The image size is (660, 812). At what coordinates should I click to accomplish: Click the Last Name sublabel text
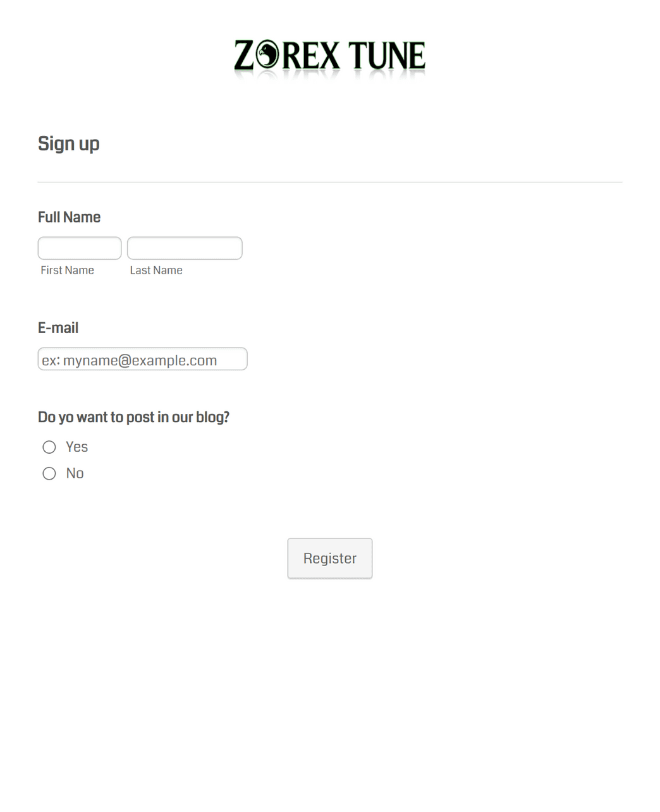point(156,270)
